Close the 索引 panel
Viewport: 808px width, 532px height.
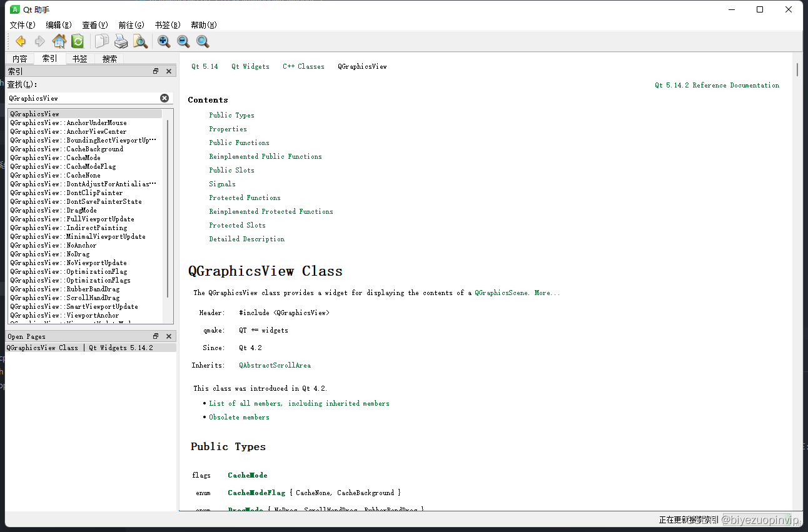[169, 71]
